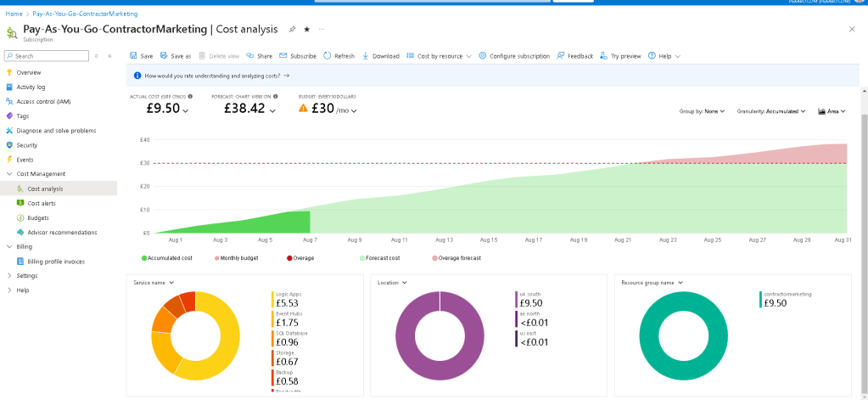Pin the Cost analysis page

(292, 29)
